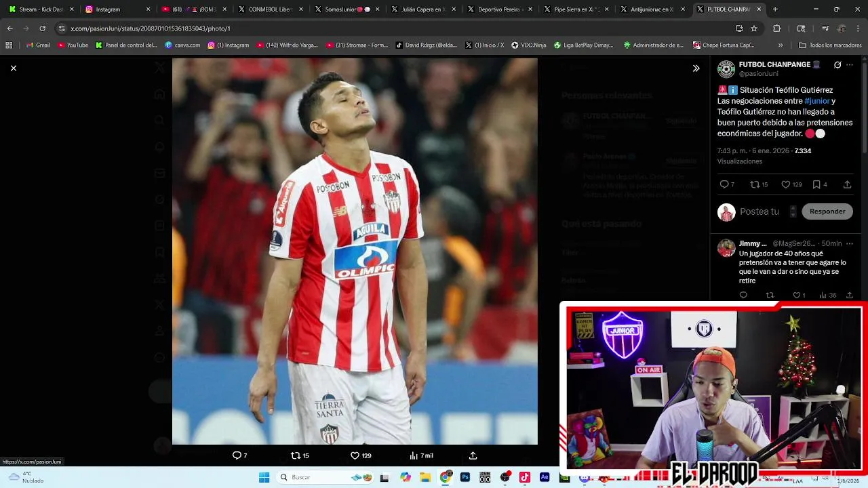
Task: Bookmark the post showing count 4
Action: tap(820, 184)
